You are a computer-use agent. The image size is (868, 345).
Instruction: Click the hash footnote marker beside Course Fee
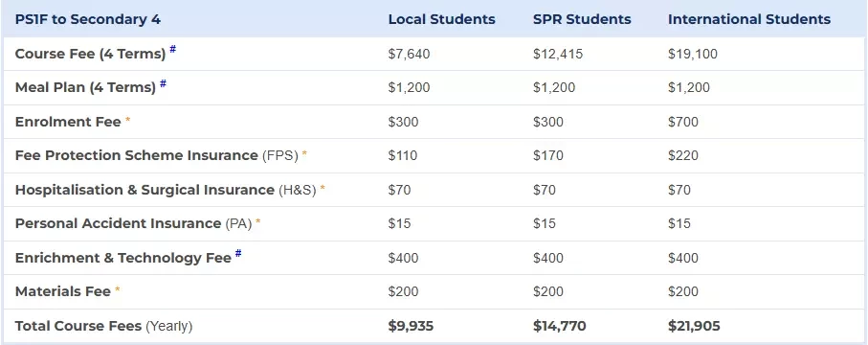[172, 50]
